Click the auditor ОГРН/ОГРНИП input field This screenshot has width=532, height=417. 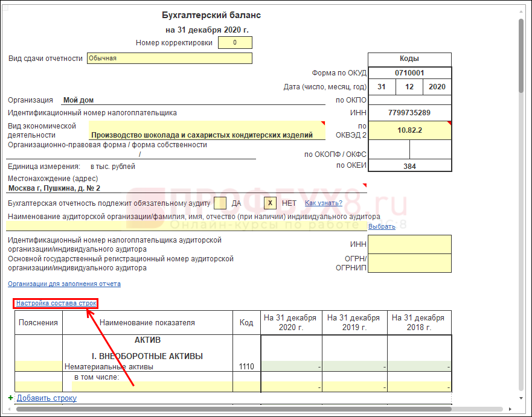(x=410, y=263)
